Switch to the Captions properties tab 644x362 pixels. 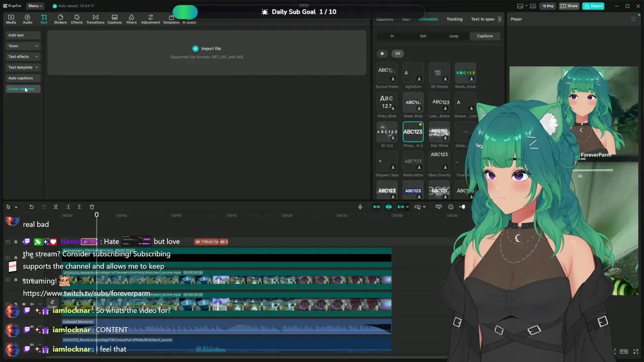384,19
